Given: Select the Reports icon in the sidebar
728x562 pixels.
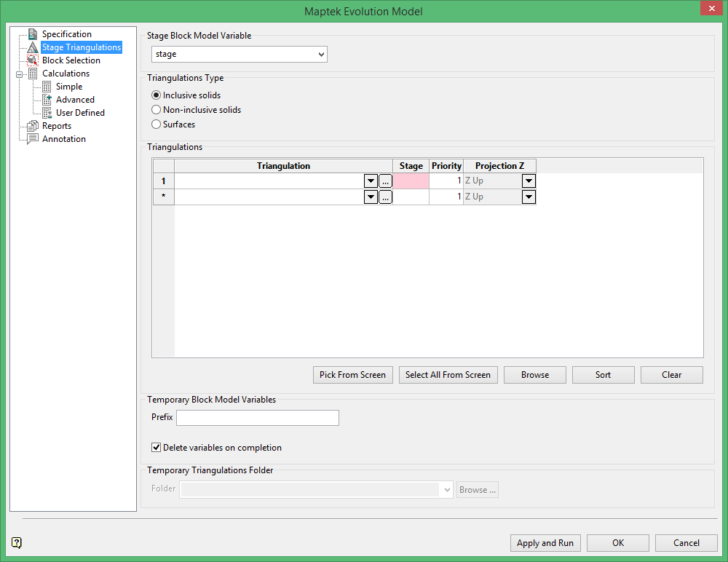Looking at the screenshot, I should pyautogui.click(x=31, y=125).
